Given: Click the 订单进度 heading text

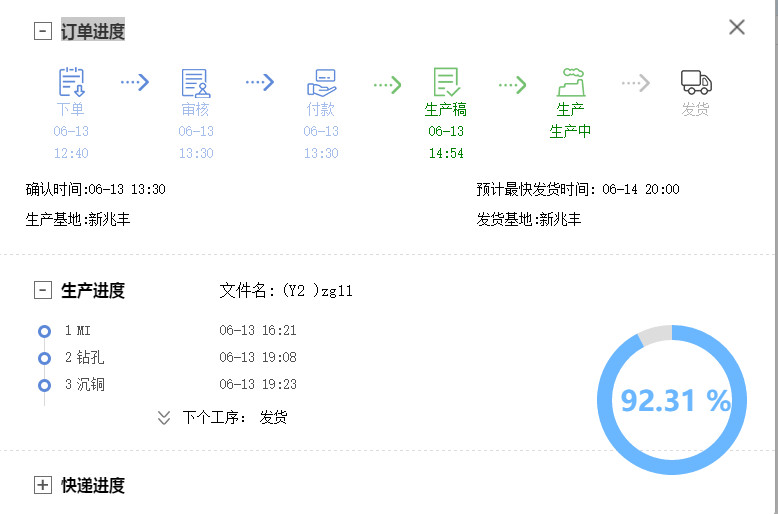Looking at the screenshot, I should click(x=93, y=31).
